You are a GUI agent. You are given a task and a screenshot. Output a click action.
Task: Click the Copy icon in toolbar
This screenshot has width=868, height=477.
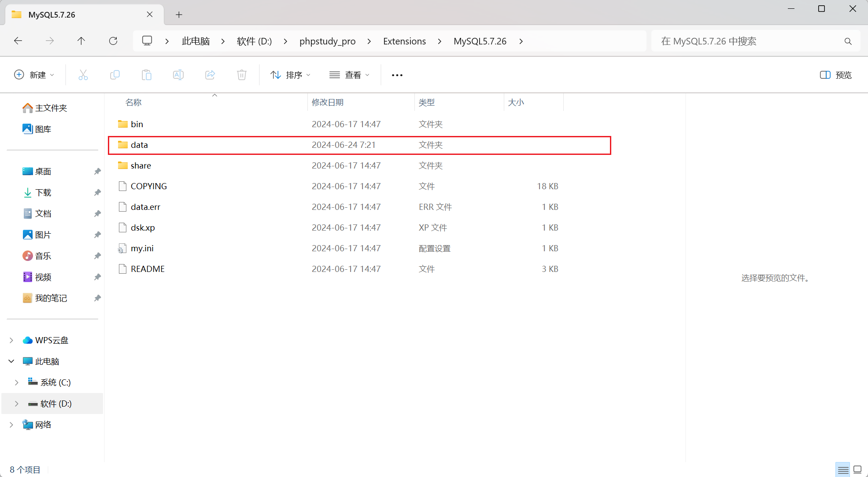(x=115, y=75)
